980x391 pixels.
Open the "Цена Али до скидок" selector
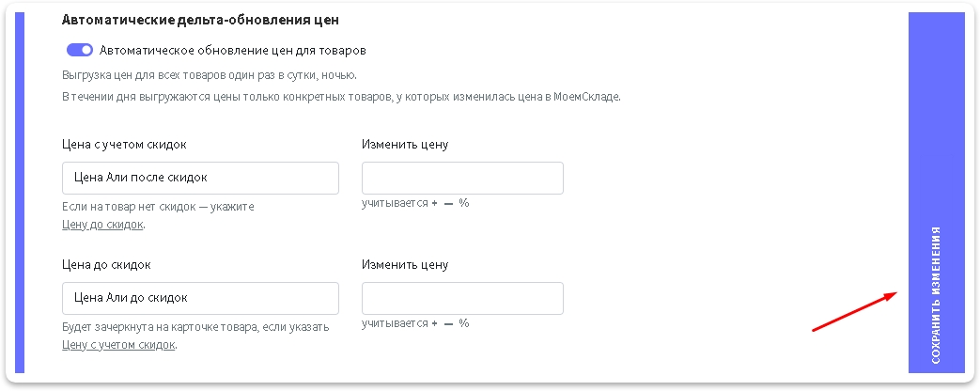pos(199,298)
